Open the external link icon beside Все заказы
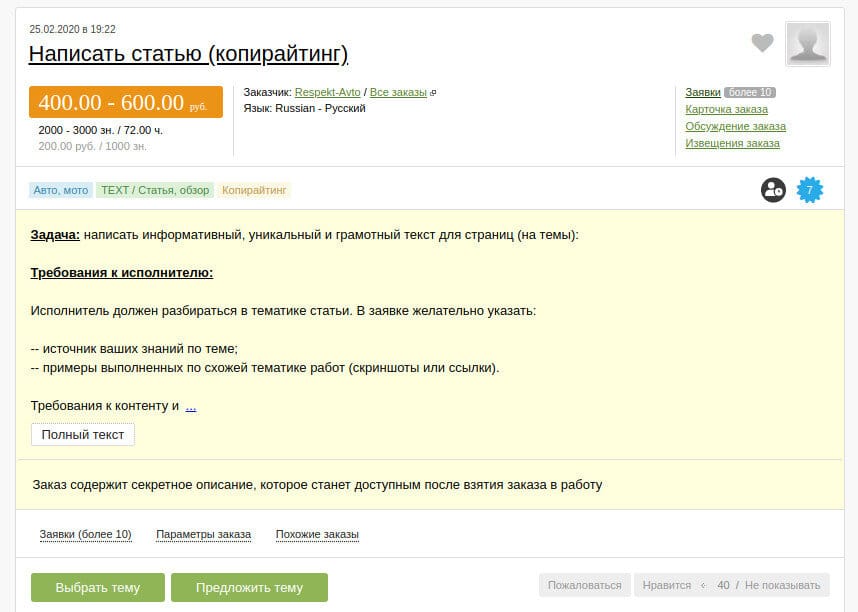858x612 pixels. [x=433, y=92]
